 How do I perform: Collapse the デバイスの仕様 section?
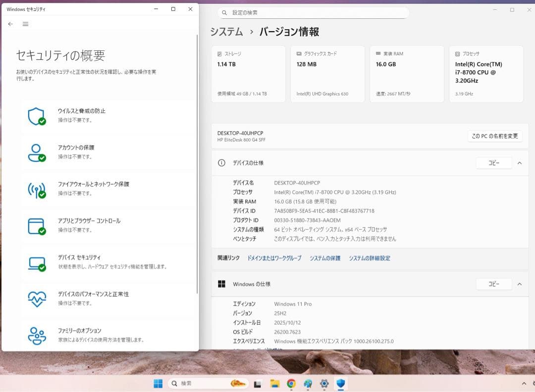pyautogui.click(x=520, y=163)
